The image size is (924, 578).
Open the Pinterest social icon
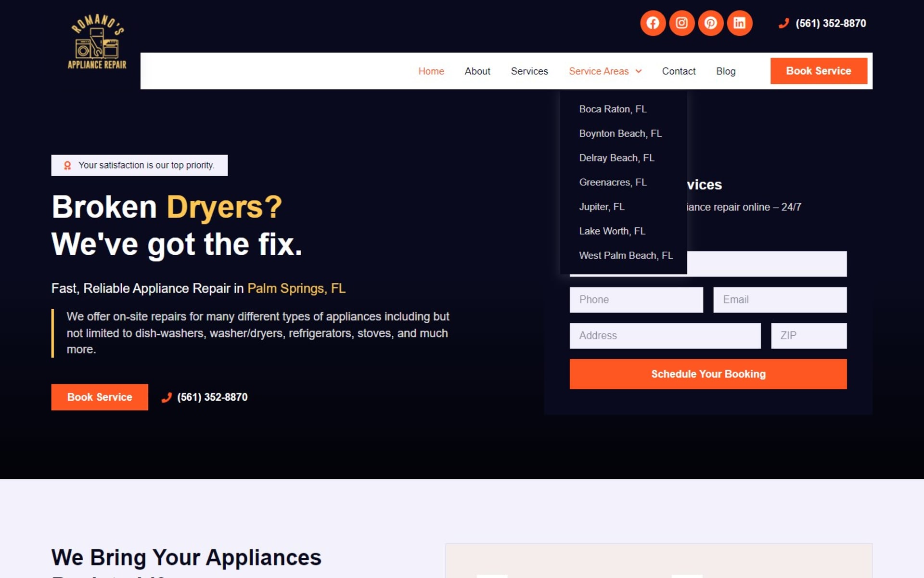(710, 23)
